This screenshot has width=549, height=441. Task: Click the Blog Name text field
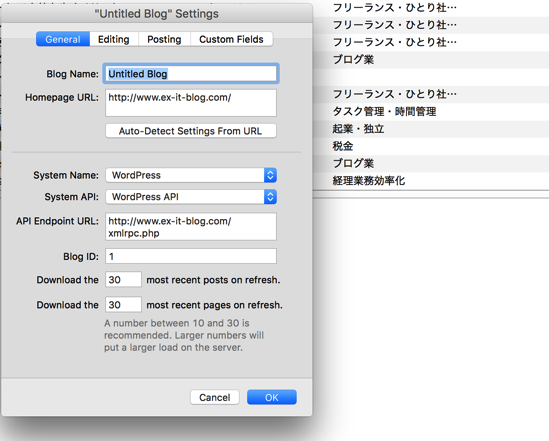(191, 74)
